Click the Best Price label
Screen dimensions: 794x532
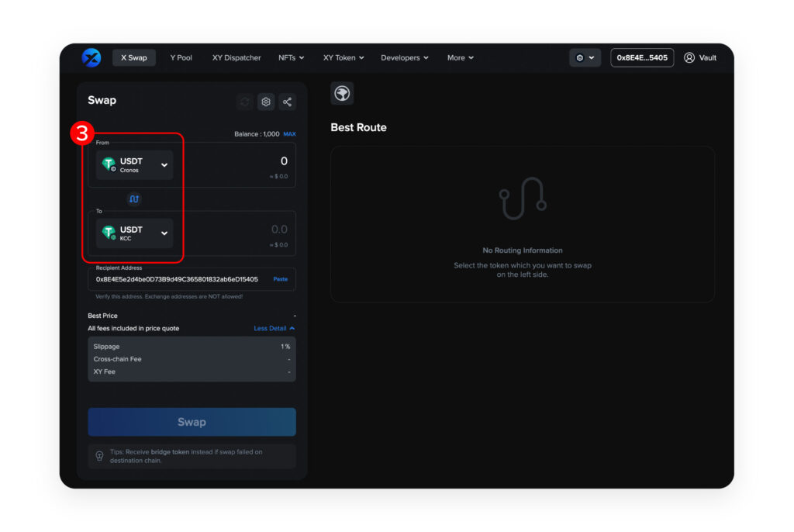pyautogui.click(x=103, y=315)
